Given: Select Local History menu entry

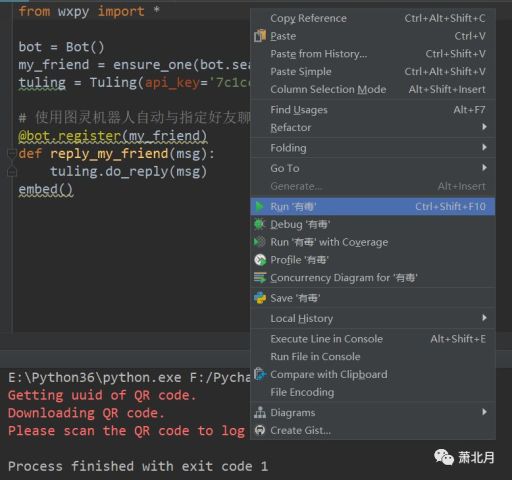Looking at the screenshot, I should [373, 318].
